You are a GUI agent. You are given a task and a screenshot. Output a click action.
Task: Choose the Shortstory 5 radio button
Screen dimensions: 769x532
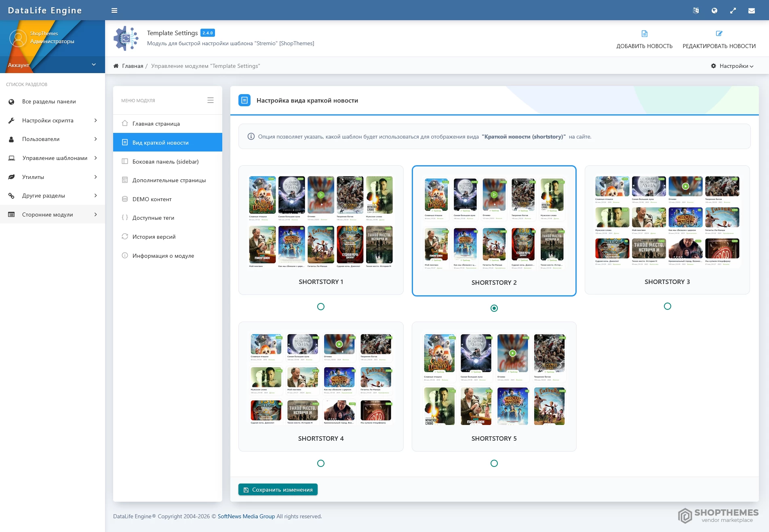494,463
